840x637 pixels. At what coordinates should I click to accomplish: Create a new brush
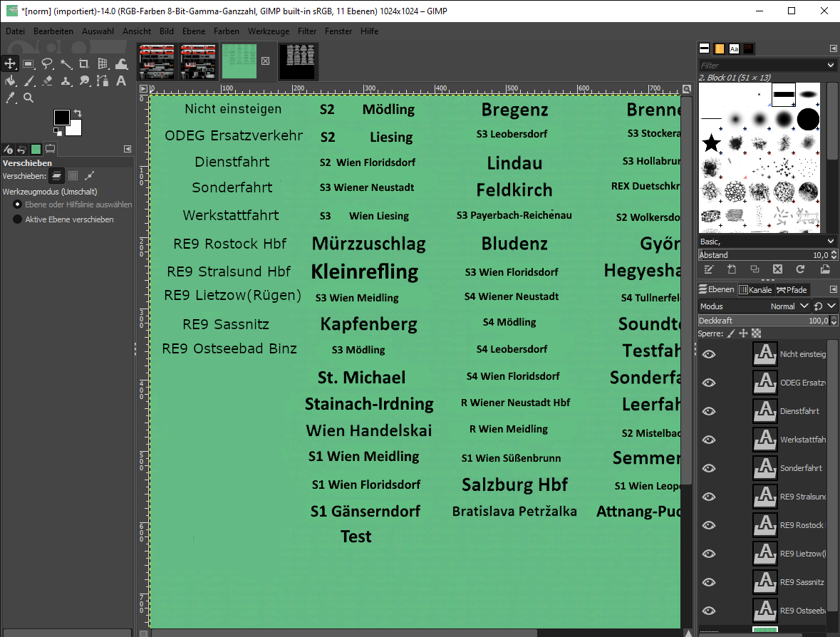coord(732,269)
